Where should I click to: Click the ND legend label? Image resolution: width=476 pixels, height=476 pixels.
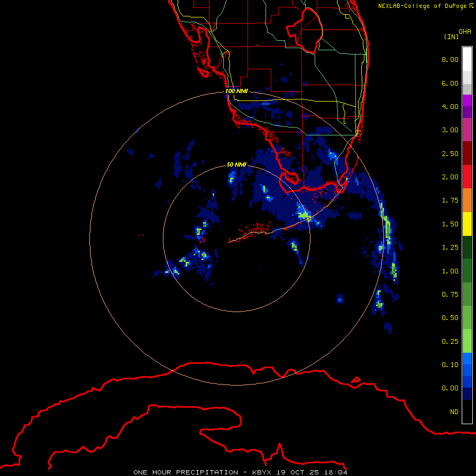454,412
